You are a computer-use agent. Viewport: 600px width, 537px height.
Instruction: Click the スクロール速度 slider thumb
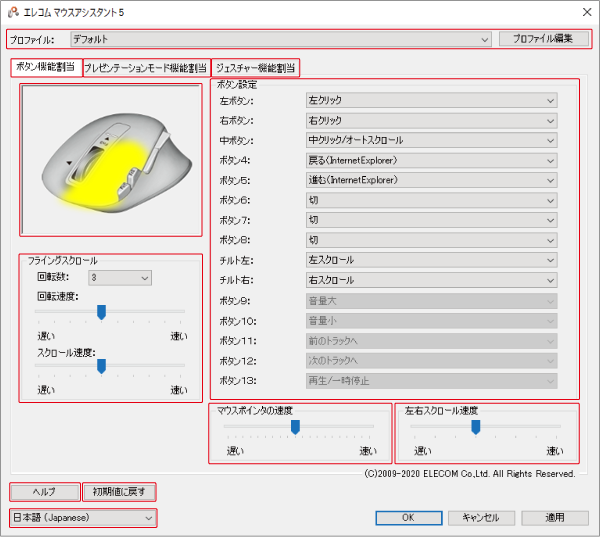coord(101,366)
